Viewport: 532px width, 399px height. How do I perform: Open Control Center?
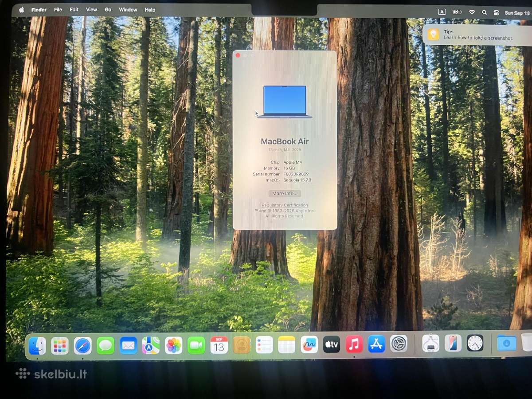tap(496, 13)
